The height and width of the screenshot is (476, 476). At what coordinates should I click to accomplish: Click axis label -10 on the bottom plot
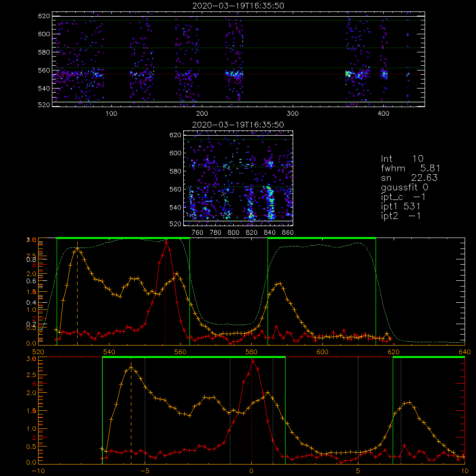pos(38,471)
